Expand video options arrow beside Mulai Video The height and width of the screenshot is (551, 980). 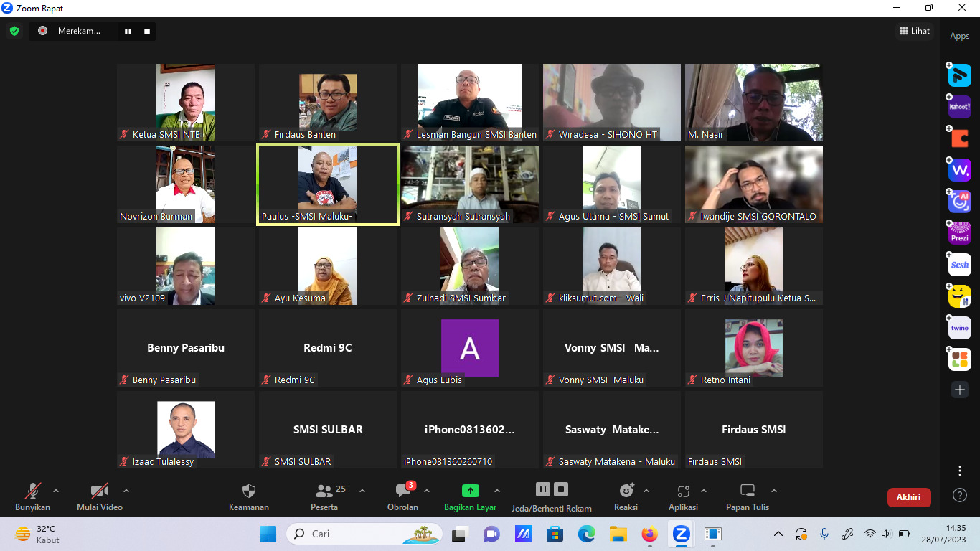pos(126,491)
